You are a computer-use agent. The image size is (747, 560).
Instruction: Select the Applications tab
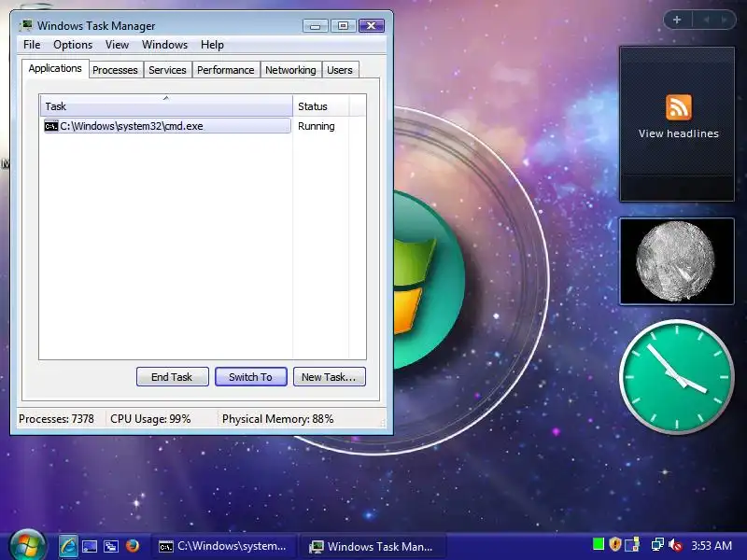click(55, 68)
